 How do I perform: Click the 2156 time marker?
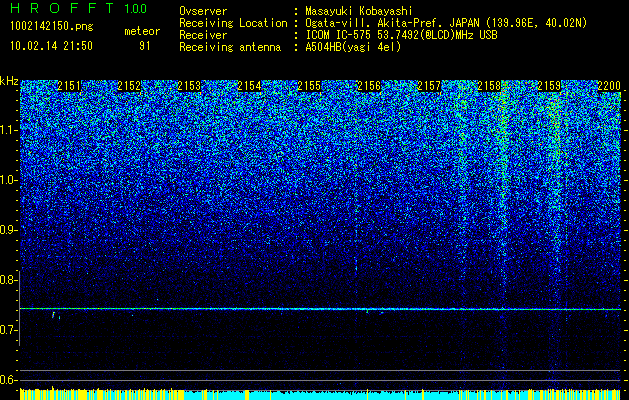369,86
